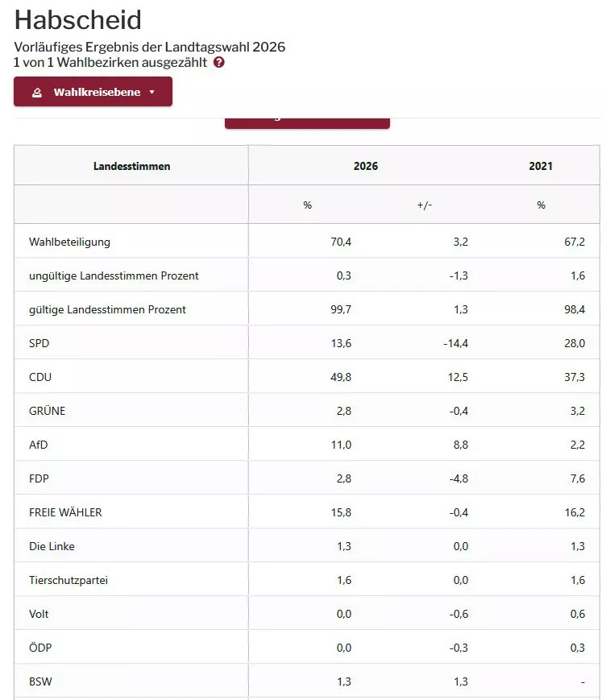Image resolution: width=606 pixels, height=700 pixels.
Task: Click the partially hidden red button above table
Action: click(306, 122)
